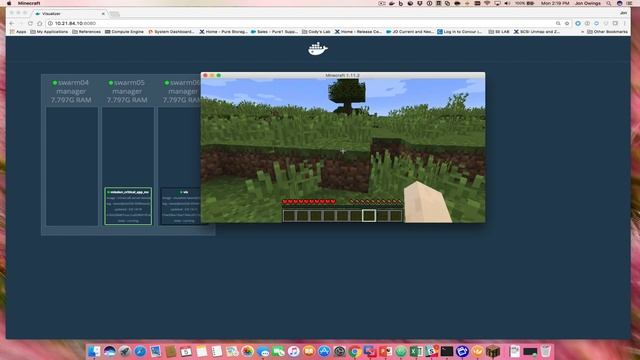Viewport: 640px width, 360px height.
Task: Open Finder from the dock
Action: pos(94,351)
